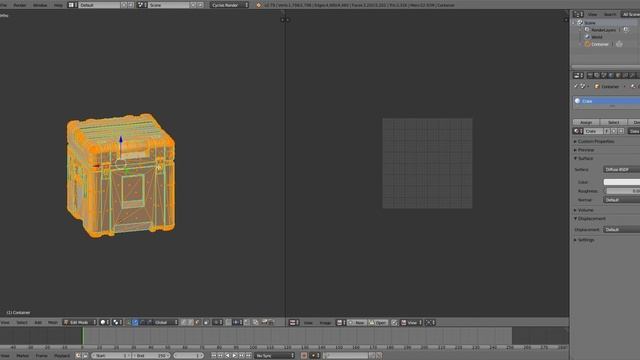
Task: Select the Crate material slot
Action: (x=607, y=101)
